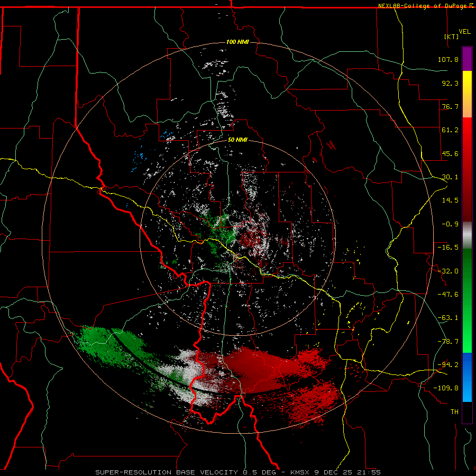Click the 50 NMI range ring label
Screen dimensions: 476x476
tap(237, 140)
